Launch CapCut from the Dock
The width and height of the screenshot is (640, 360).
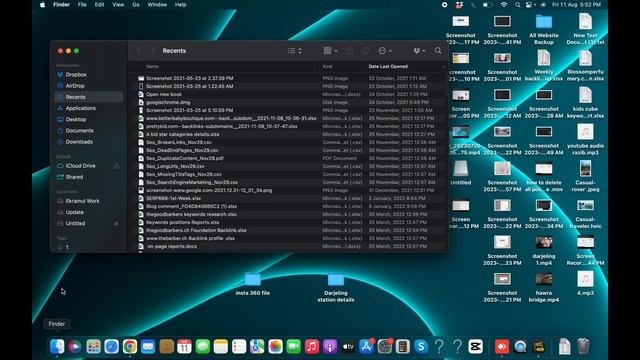pos(476,347)
